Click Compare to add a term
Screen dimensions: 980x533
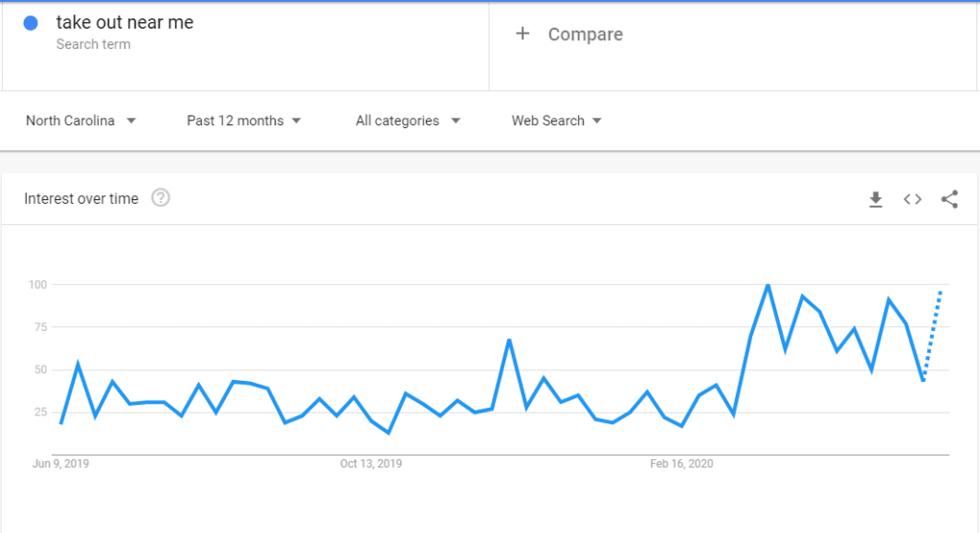point(585,34)
